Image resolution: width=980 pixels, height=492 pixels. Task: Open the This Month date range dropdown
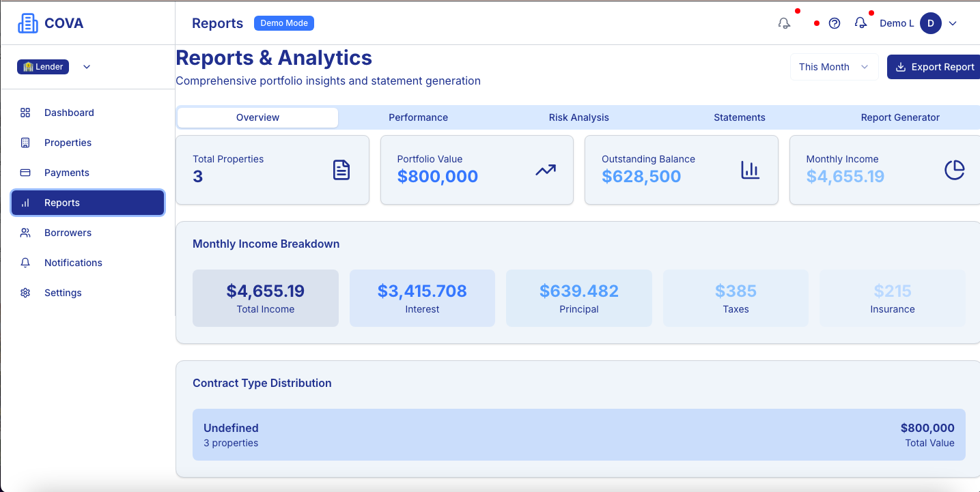[834, 66]
